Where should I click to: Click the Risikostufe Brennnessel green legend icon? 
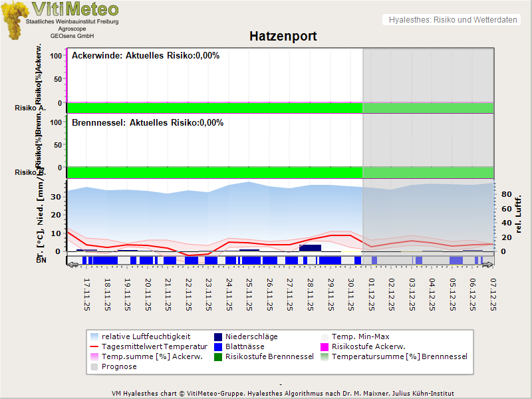pyautogui.click(x=218, y=356)
